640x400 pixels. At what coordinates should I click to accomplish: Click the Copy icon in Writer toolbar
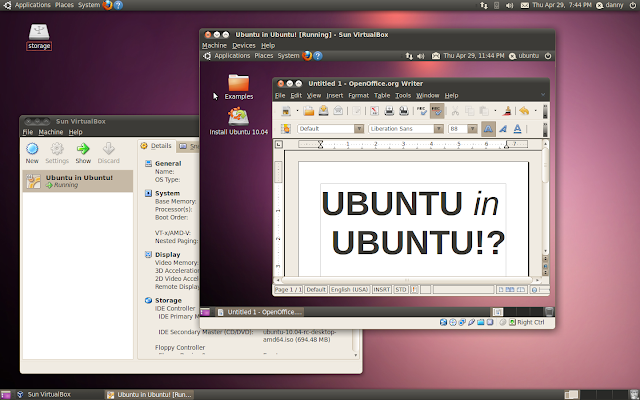[469, 111]
